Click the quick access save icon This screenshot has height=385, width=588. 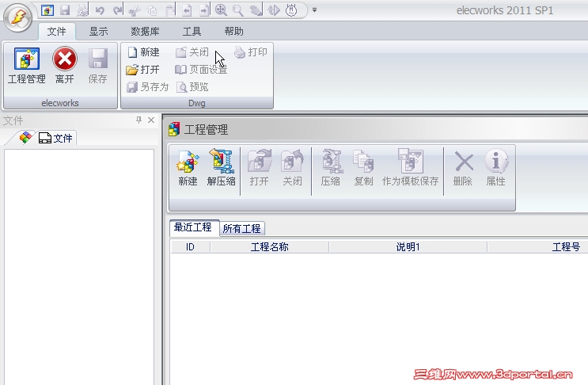click(x=65, y=10)
